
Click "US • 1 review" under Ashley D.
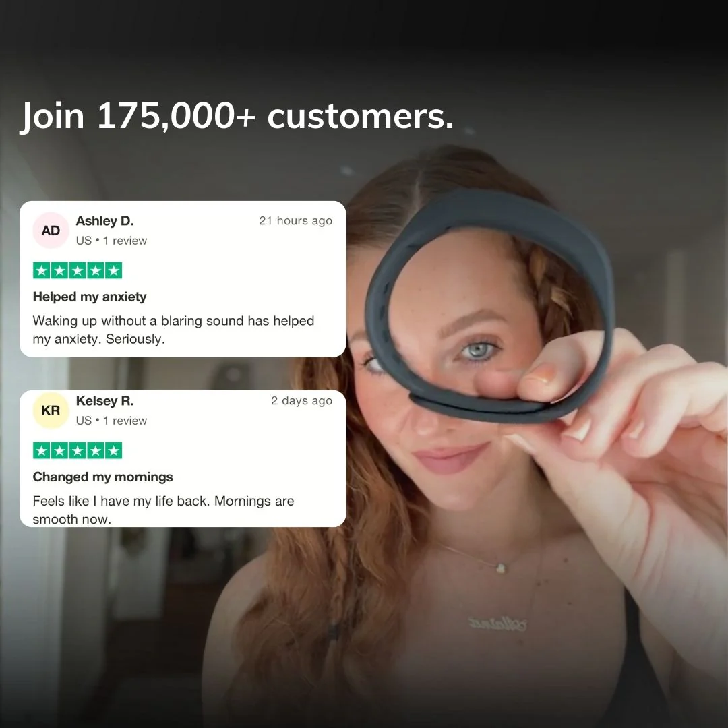(x=111, y=241)
